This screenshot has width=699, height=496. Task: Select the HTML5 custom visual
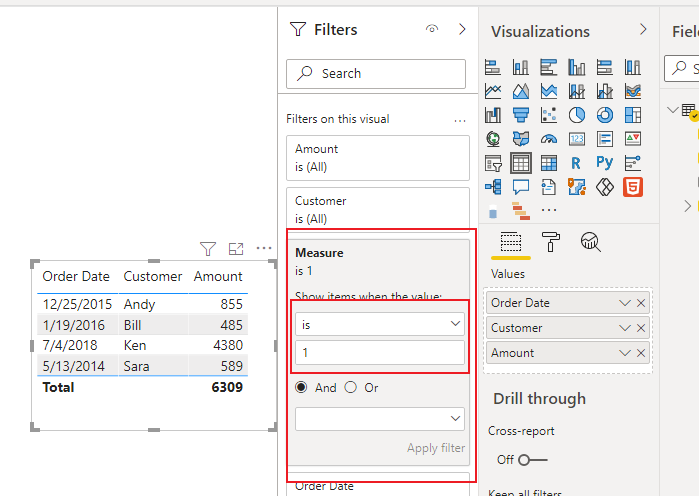(x=633, y=187)
